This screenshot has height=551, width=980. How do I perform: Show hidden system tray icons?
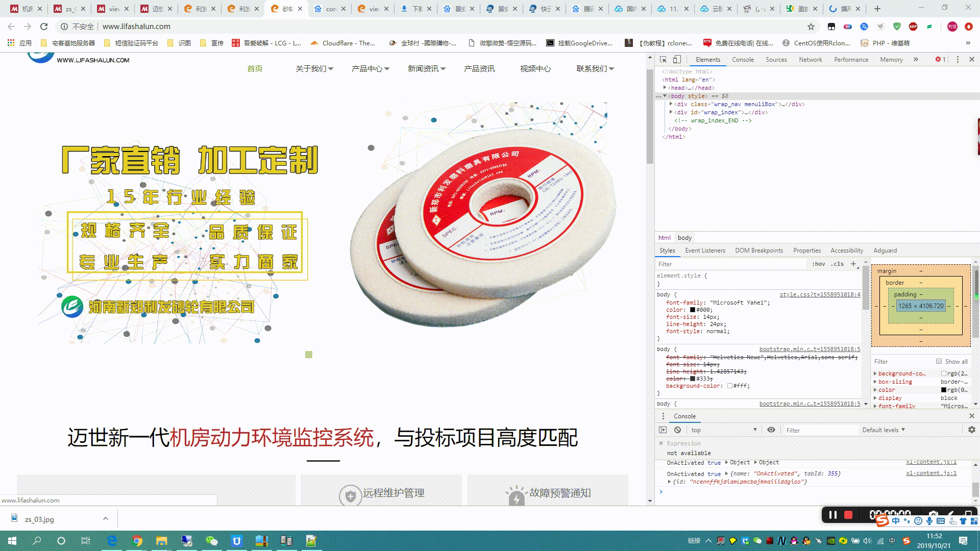click(708, 541)
